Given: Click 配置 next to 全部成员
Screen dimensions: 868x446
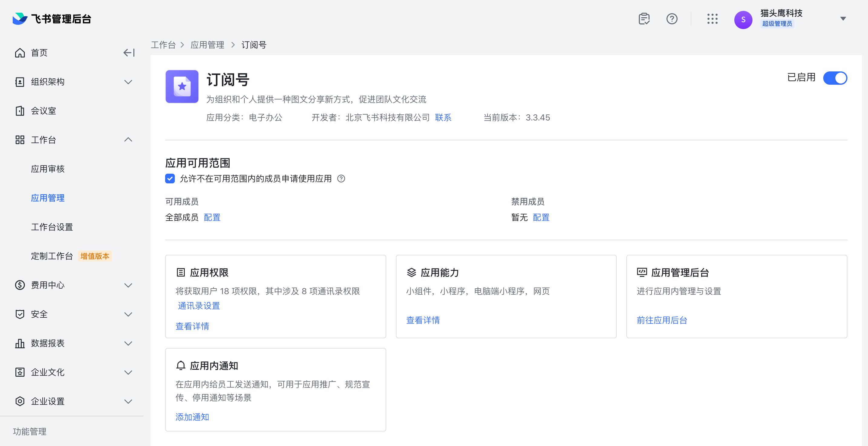Looking at the screenshot, I should coord(212,217).
